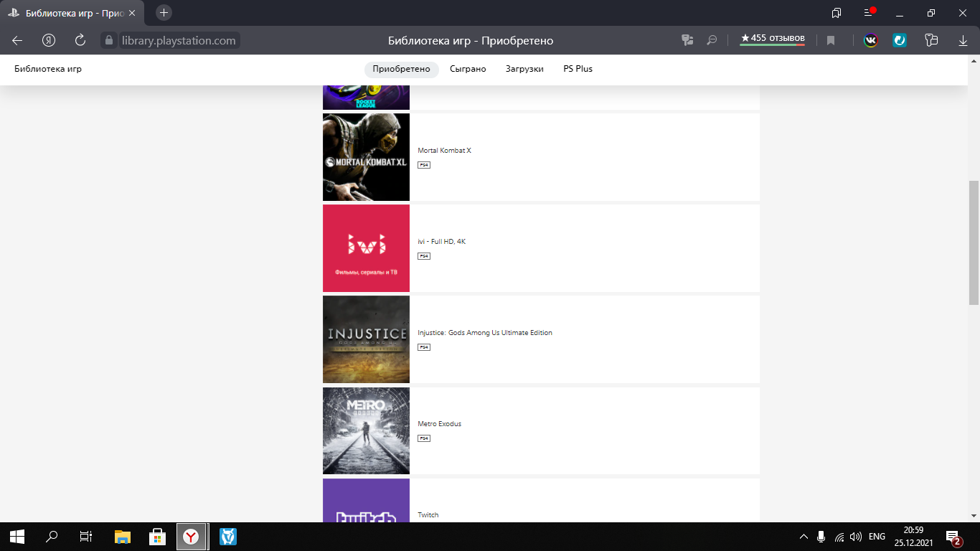
Task: Close the Библиотека игр browser tab
Action: tap(131, 13)
